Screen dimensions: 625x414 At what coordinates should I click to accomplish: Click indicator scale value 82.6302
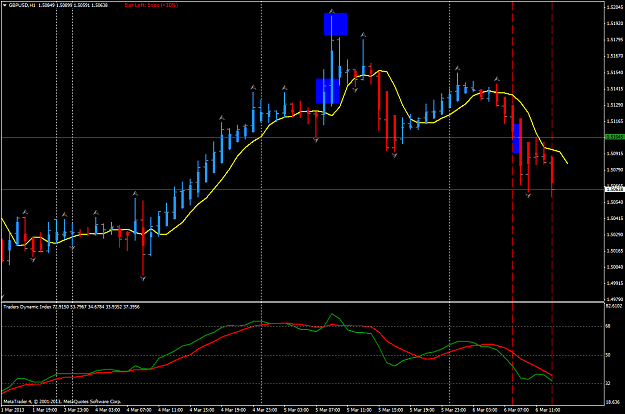point(614,306)
